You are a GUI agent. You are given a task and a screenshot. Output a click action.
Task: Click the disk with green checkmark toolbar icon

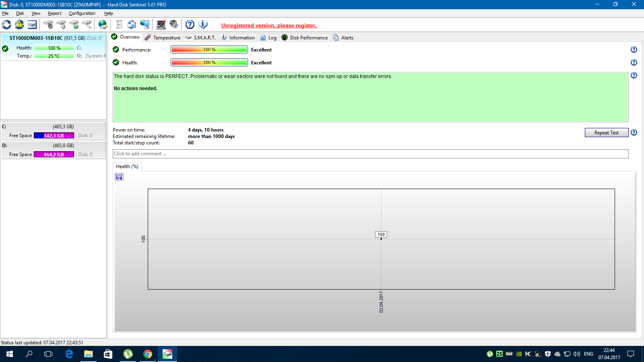[74, 25]
